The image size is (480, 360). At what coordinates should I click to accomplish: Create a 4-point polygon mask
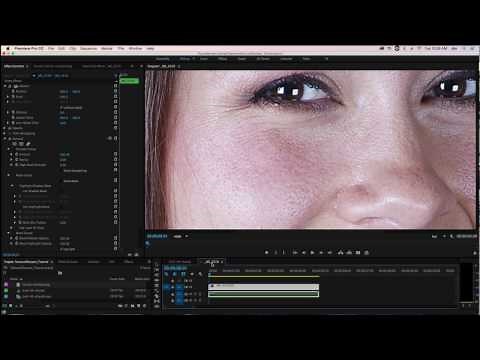[21, 144]
